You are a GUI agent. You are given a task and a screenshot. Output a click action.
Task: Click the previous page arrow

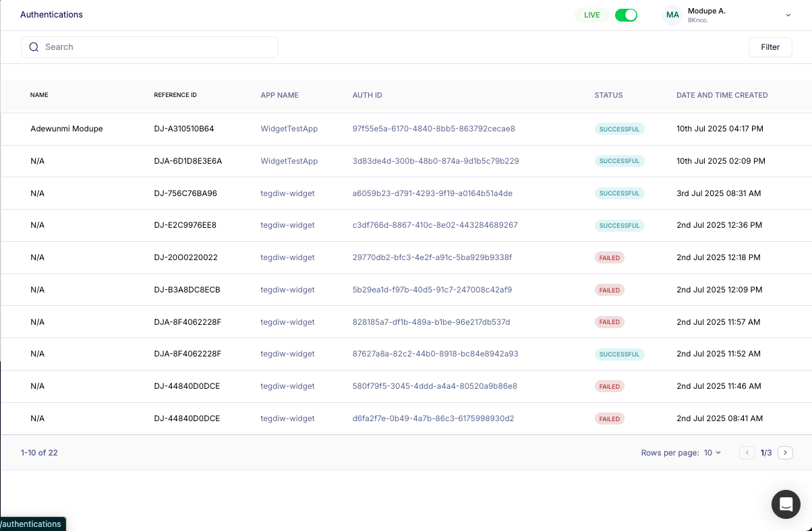point(747,453)
